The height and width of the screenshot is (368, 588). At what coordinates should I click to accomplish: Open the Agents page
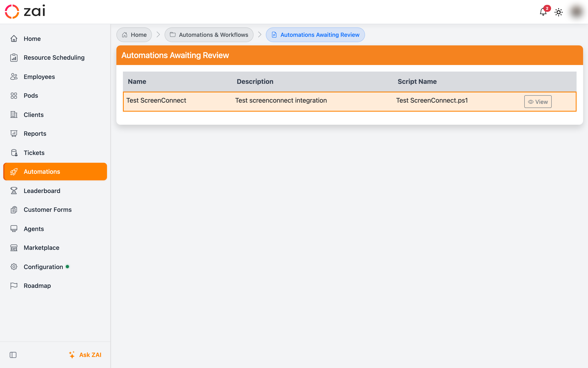point(55,229)
